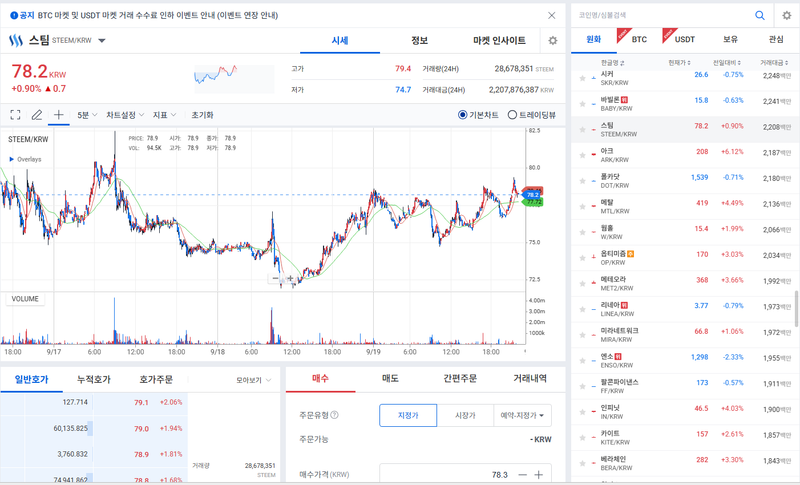Click the 초기화 reset button

(x=203, y=115)
